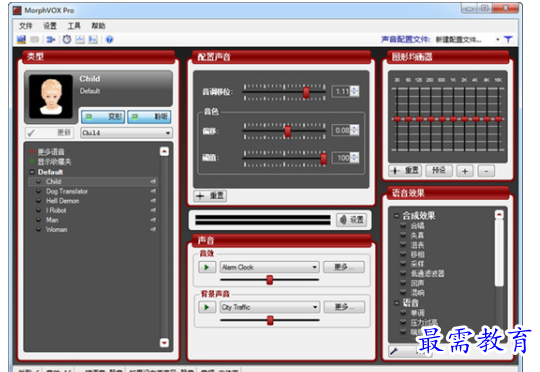
Task: Open the Child voice selection dropdown
Action: tap(126, 133)
